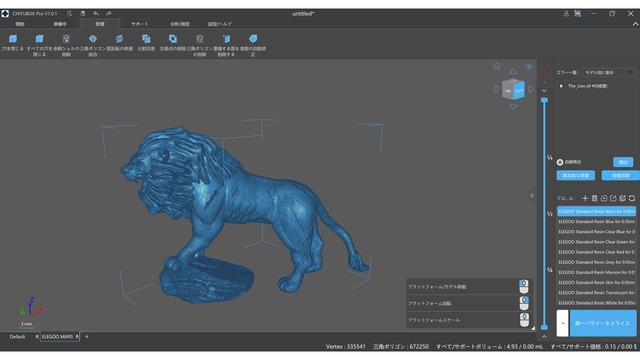Select the auto-detect radio button

[560, 162]
